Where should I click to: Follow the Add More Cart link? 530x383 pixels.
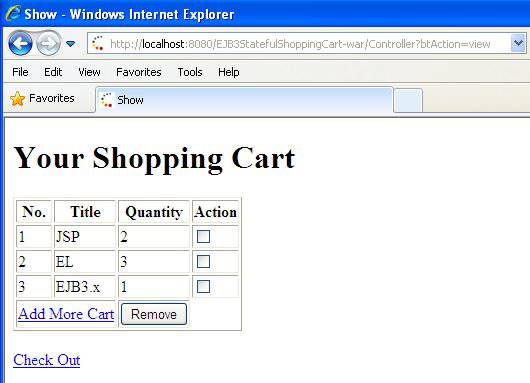tap(66, 314)
